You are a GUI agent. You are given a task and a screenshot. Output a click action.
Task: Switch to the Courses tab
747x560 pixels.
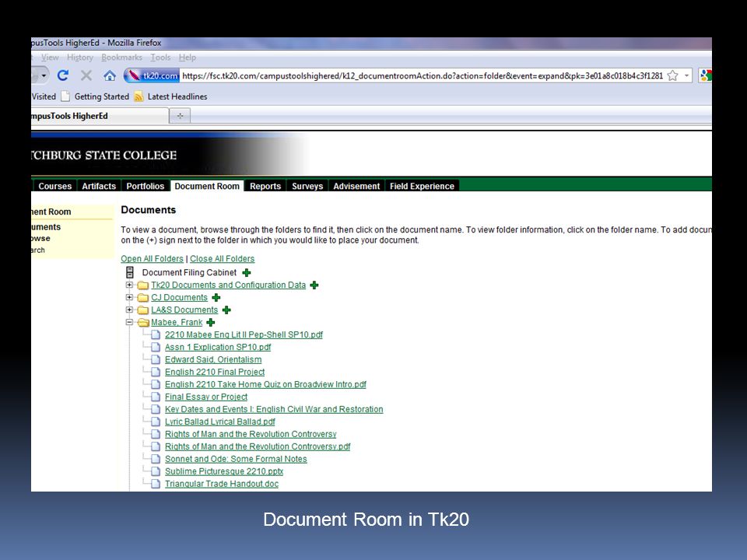tap(54, 186)
